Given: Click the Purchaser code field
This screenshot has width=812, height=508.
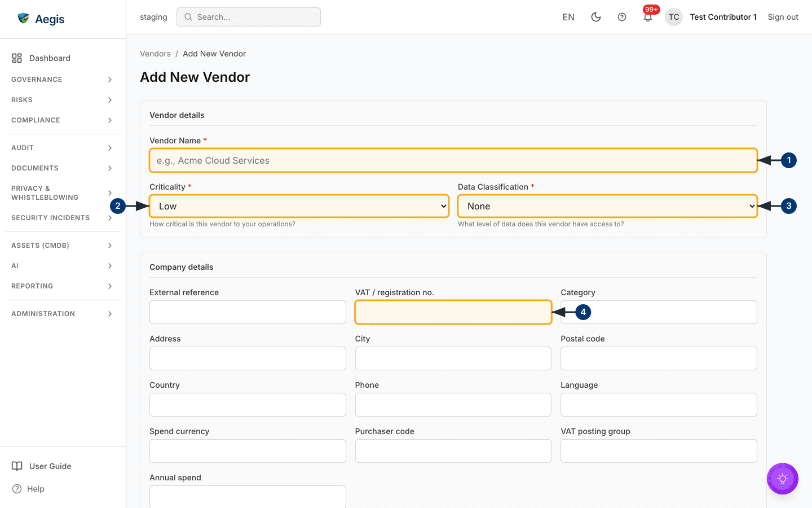Looking at the screenshot, I should coord(453,451).
